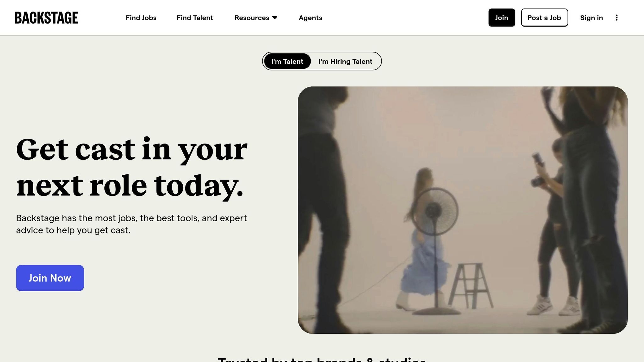The width and height of the screenshot is (644, 362).
Task: Expand the Resources dropdown arrow
Action: (x=275, y=18)
